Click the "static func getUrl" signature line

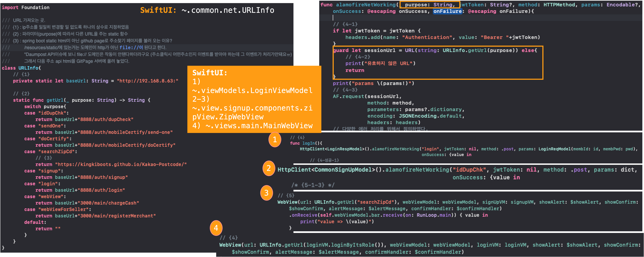[x=82, y=100]
